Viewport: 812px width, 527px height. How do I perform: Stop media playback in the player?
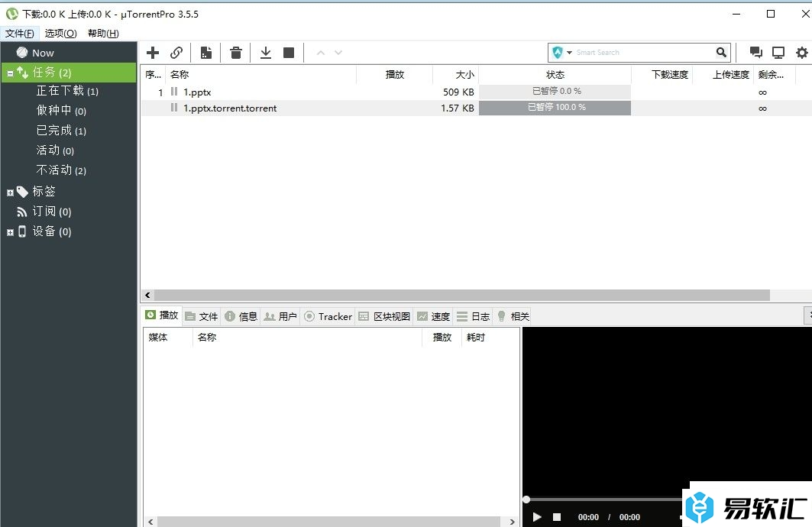(557, 516)
